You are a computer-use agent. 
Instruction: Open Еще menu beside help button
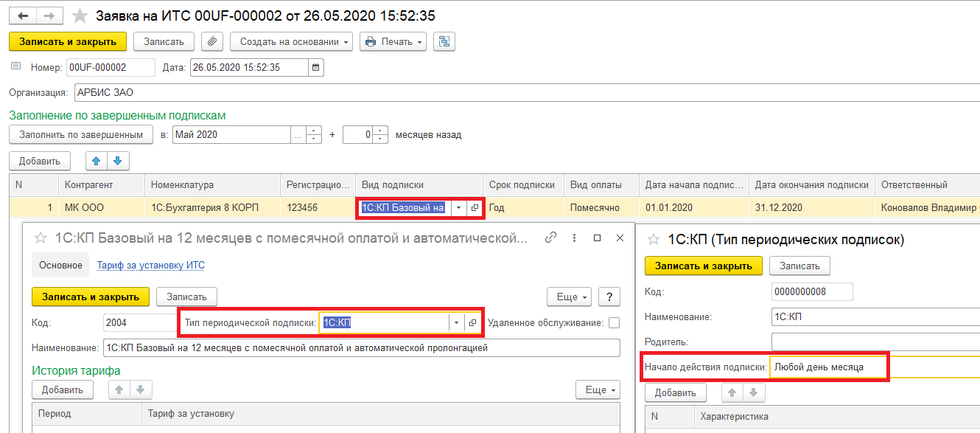[569, 297]
